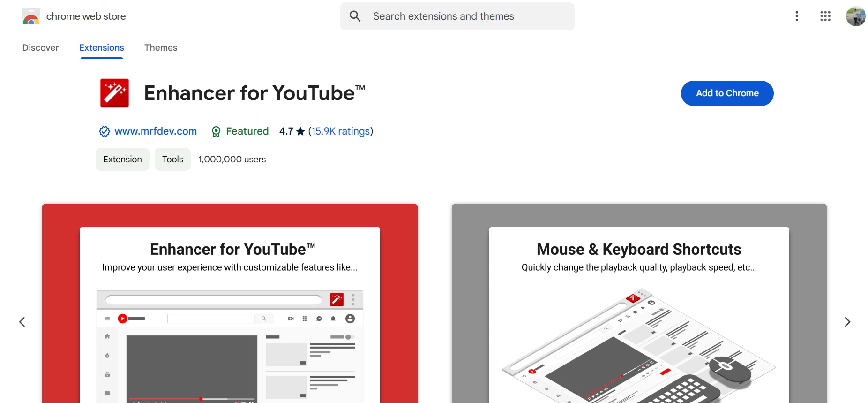Click the rating star icon
The image size is (868, 403).
point(300,131)
